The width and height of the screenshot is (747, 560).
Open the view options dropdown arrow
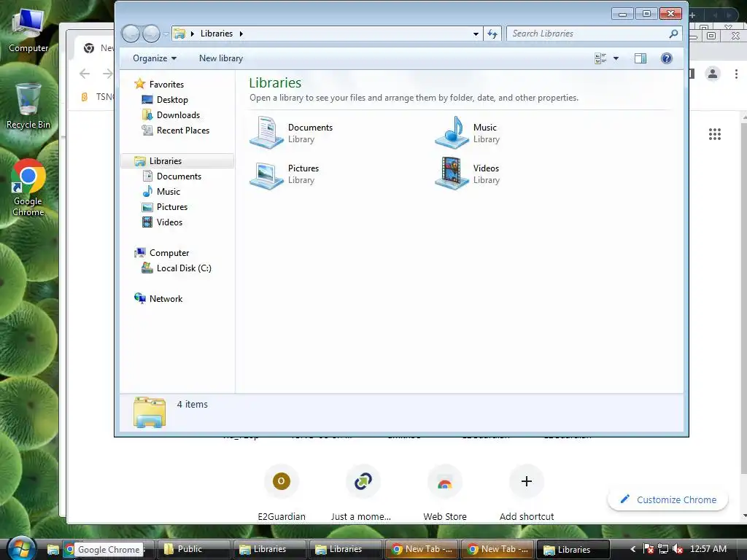click(x=616, y=58)
